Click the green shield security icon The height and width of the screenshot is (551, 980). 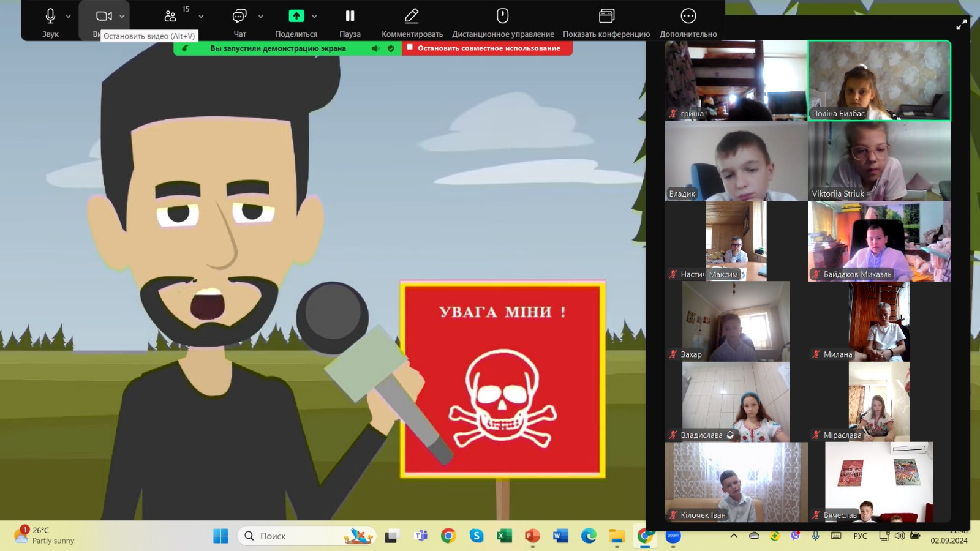391,48
